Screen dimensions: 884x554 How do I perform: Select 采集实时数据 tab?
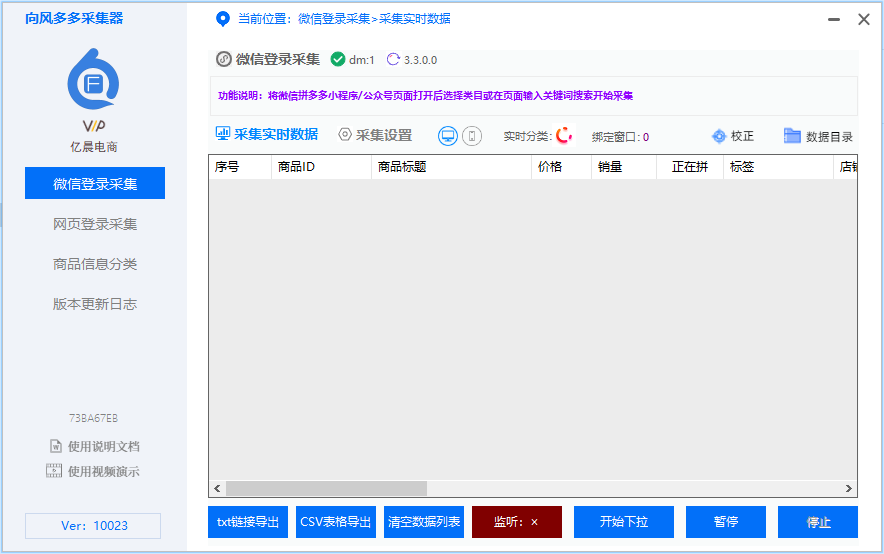click(x=267, y=135)
